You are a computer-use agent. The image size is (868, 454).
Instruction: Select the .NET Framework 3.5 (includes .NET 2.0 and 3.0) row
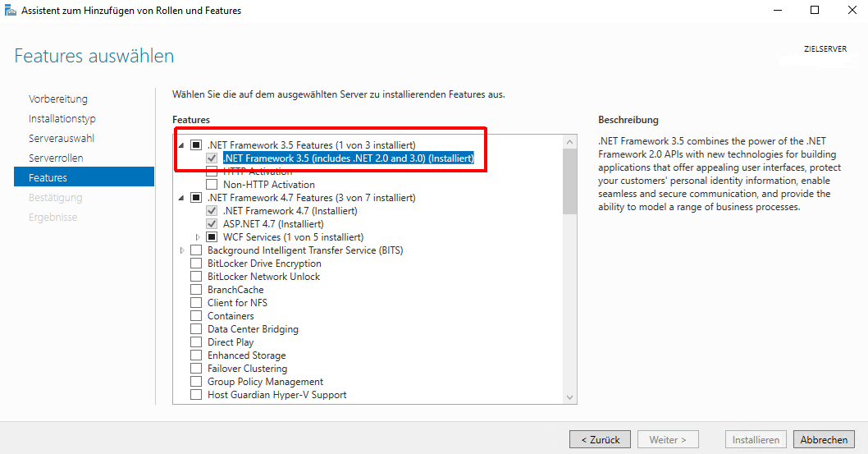348,158
